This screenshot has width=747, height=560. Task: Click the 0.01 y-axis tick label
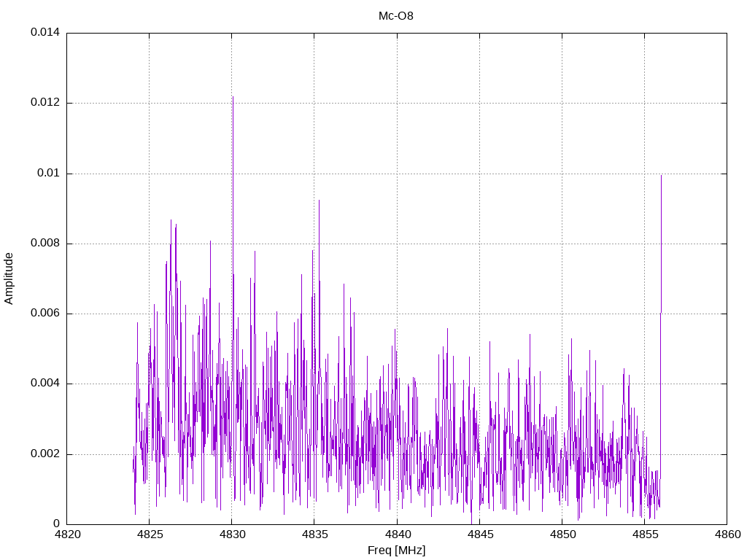49,173
